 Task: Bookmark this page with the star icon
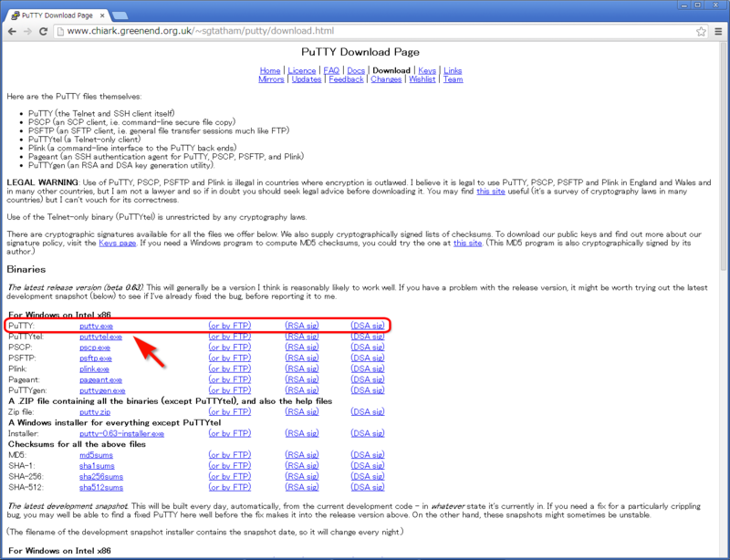(701, 31)
